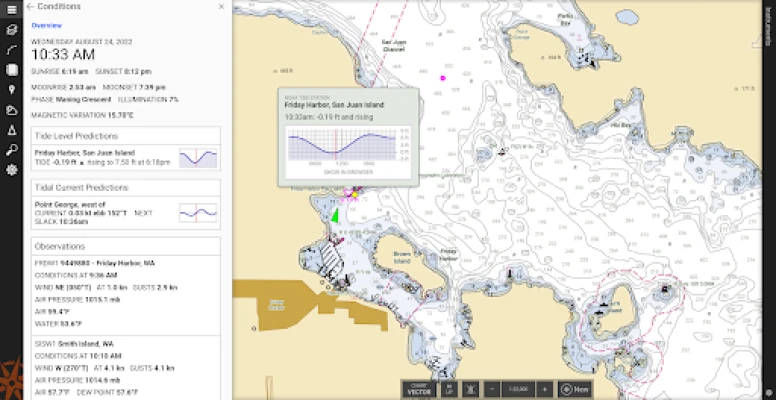Open the search magnifier in the sidebar
This screenshot has height=400, width=776.
[11, 150]
